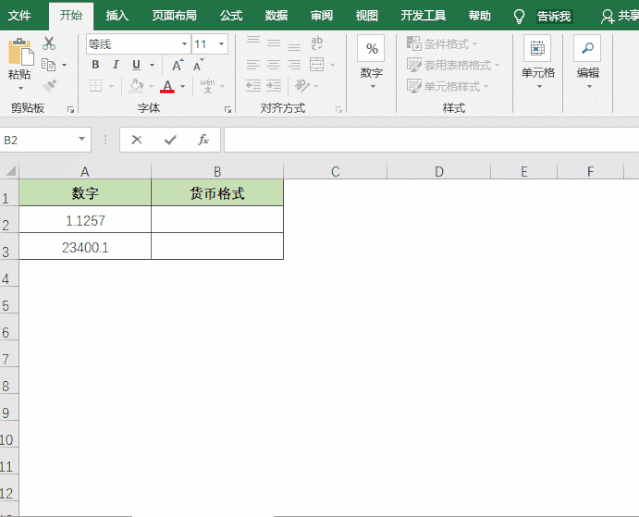Switch to the 页面布局 tab

[174, 15]
